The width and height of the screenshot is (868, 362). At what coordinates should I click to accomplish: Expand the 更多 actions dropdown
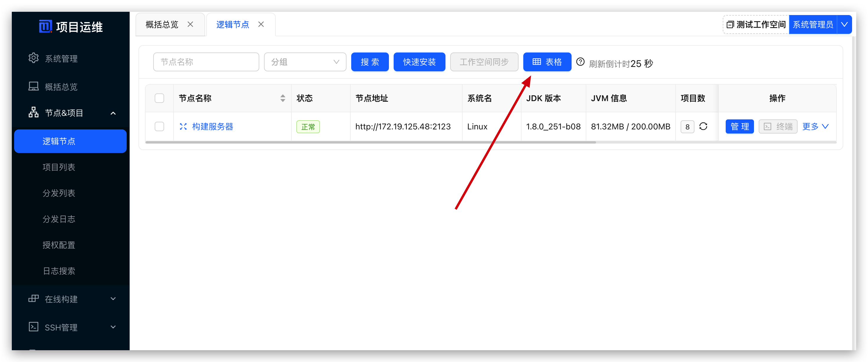tap(815, 126)
